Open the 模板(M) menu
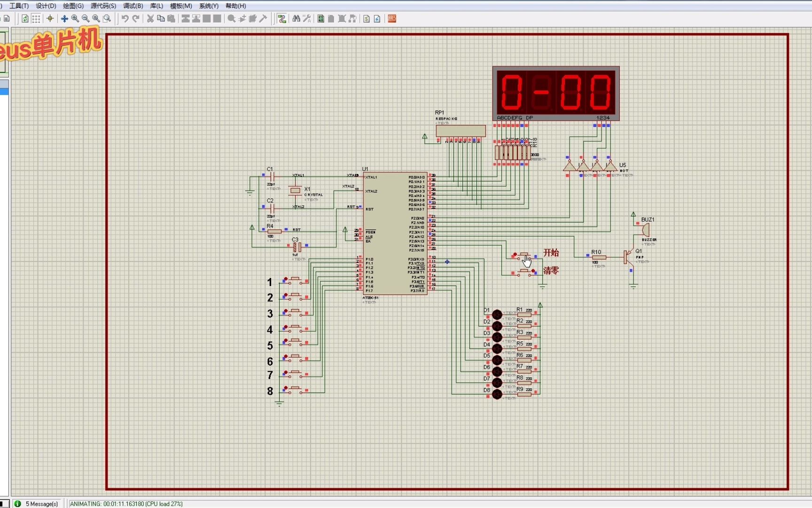The image size is (812, 508). click(x=181, y=6)
